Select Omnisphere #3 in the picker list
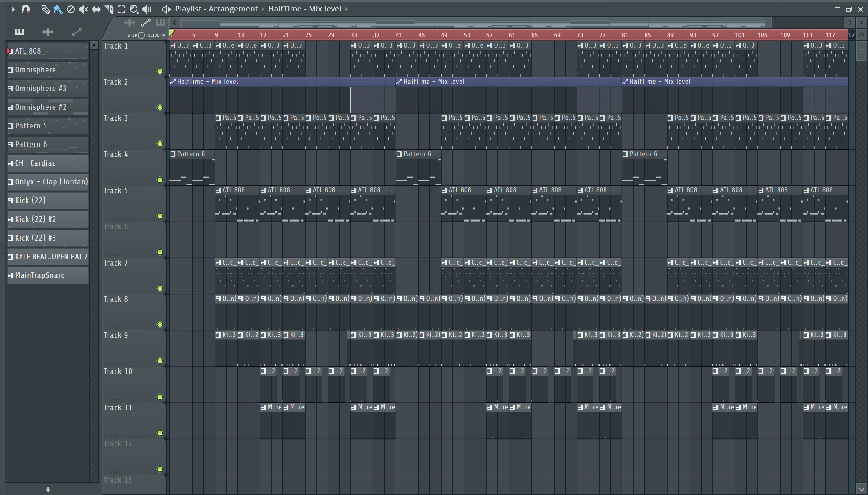Image resolution: width=868 pixels, height=495 pixels. (48, 88)
